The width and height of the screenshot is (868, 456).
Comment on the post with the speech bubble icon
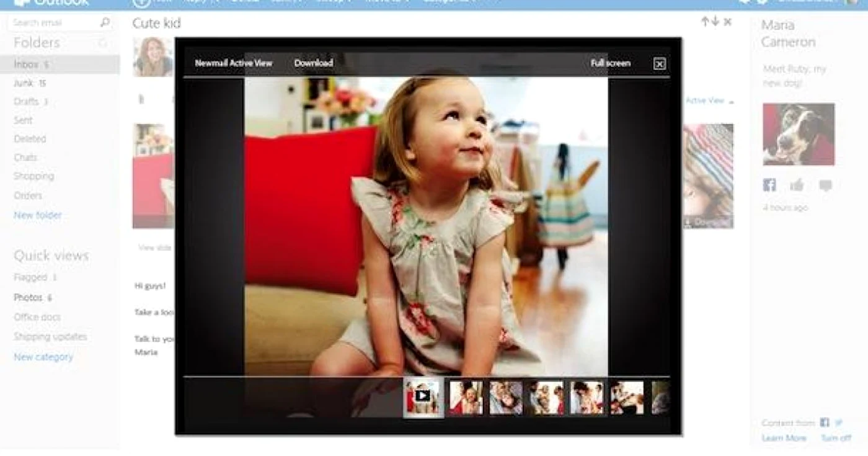click(x=825, y=185)
